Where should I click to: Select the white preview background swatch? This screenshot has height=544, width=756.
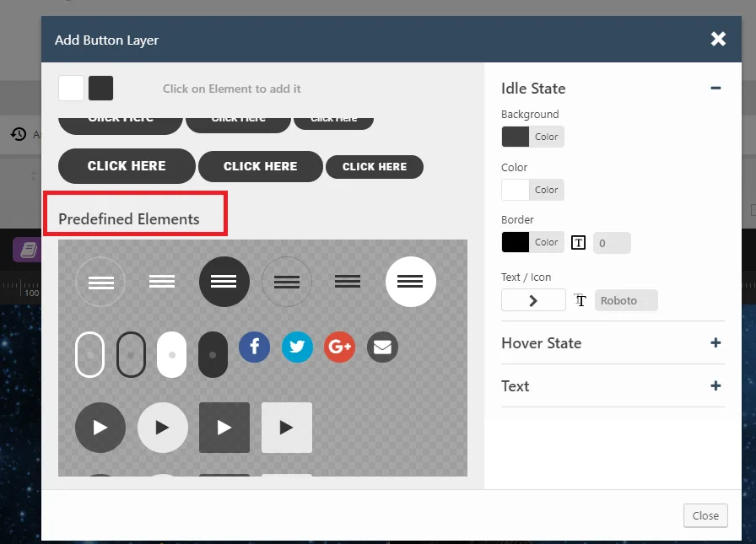72,89
